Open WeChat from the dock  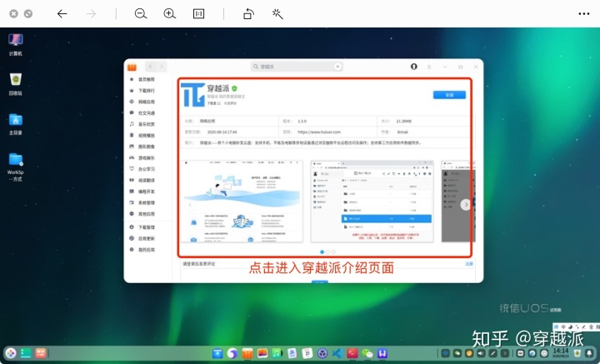click(x=367, y=353)
